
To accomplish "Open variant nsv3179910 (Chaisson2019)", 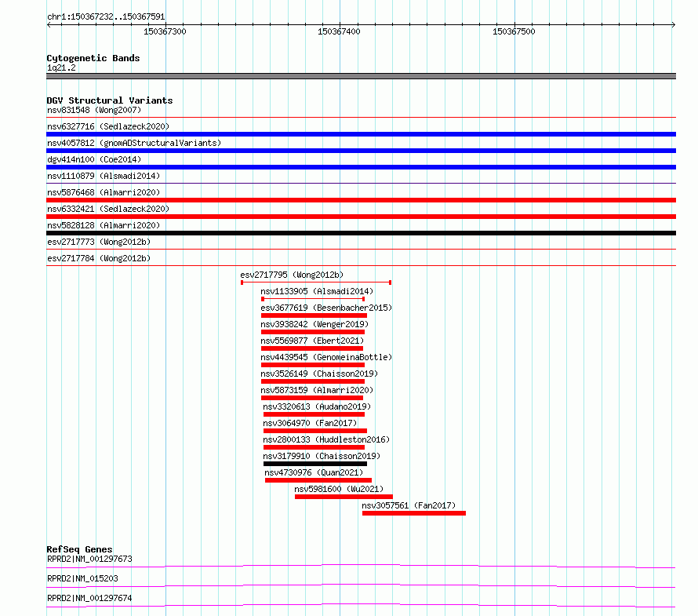I will tap(322, 456).
